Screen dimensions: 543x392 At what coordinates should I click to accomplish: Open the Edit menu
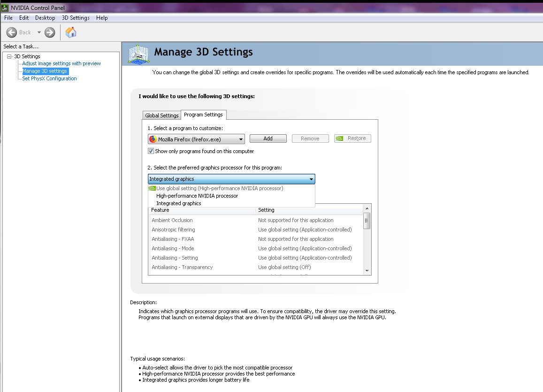pyautogui.click(x=24, y=18)
